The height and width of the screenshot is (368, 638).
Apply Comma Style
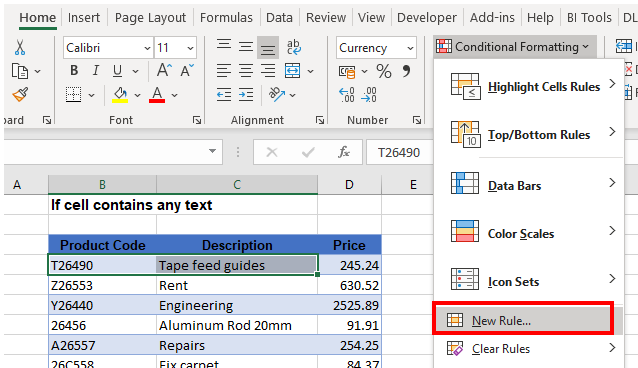[x=406, y=72]
